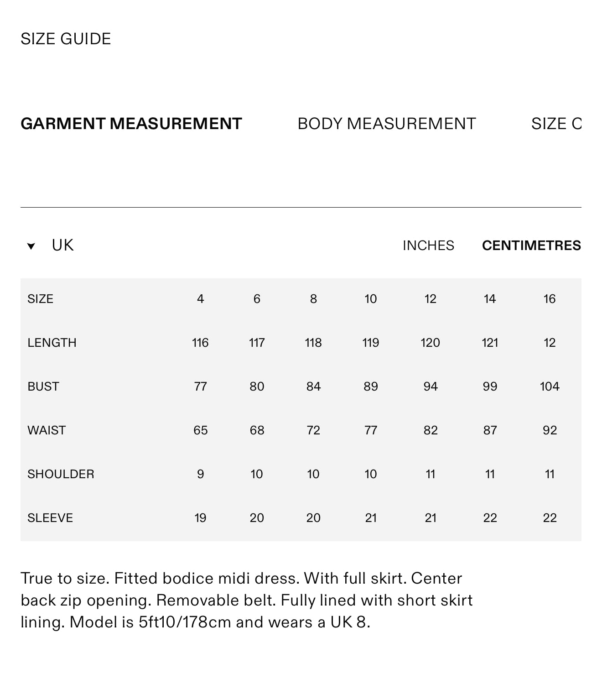Click the Shoulder row label

61,474
